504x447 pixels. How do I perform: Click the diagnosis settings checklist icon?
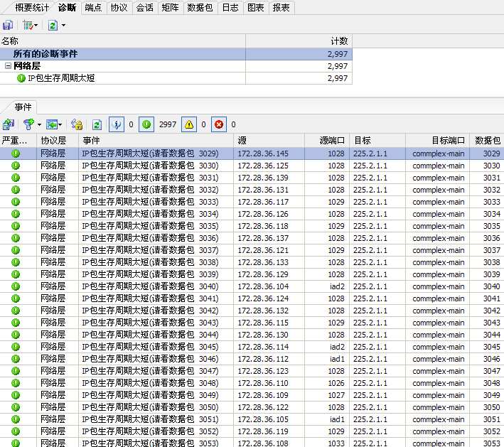click(x=28, y=25)
